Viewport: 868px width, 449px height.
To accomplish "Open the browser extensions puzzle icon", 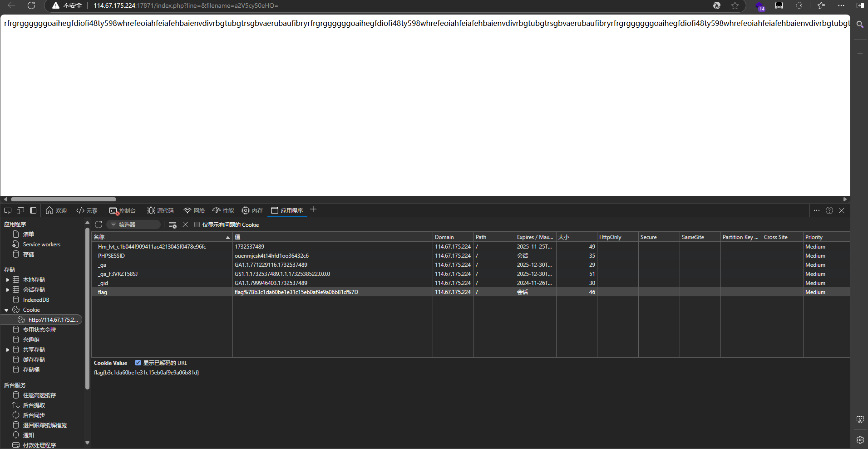I will pyautogui.click(x=799, y=5).
